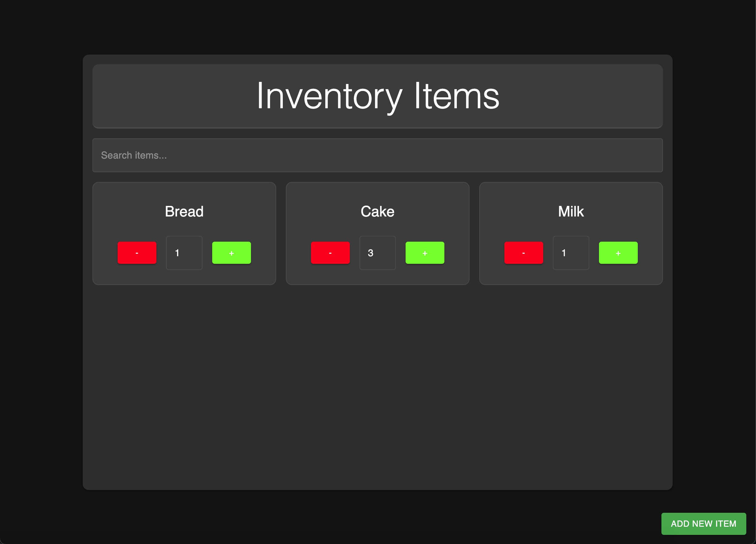Image resolution: width=756 pixels, height=544 pixels.
Task: Click the Bread item name label
Action: (184, 211)
